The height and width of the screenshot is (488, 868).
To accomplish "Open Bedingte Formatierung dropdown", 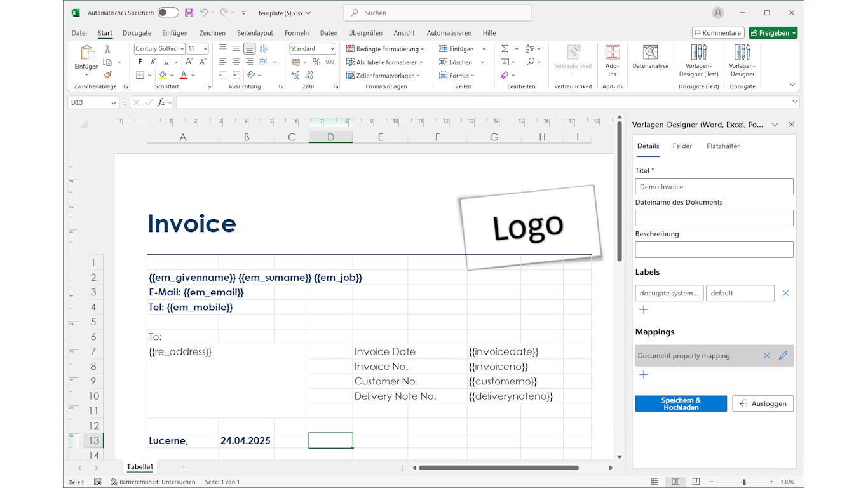I will pyautogui.click(x=385, y=49).
